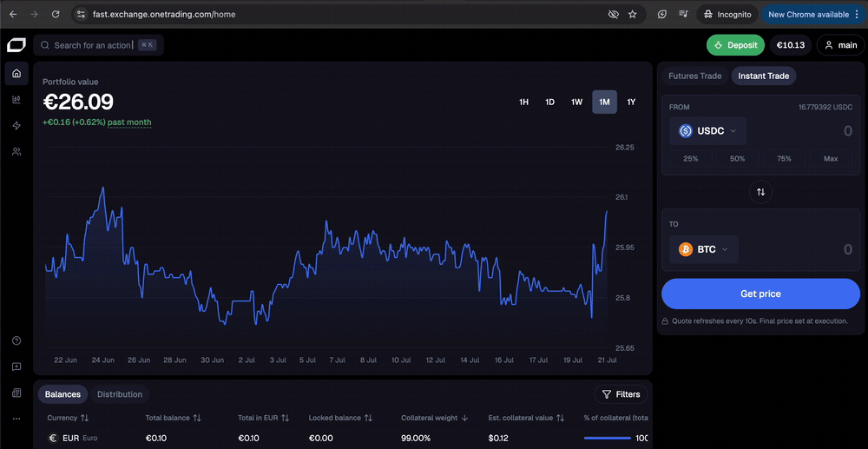The height and width of the screenshot is (449, 868).
Task: Click the 99.00% collateral weight cell
Action: tap(416, 438)
